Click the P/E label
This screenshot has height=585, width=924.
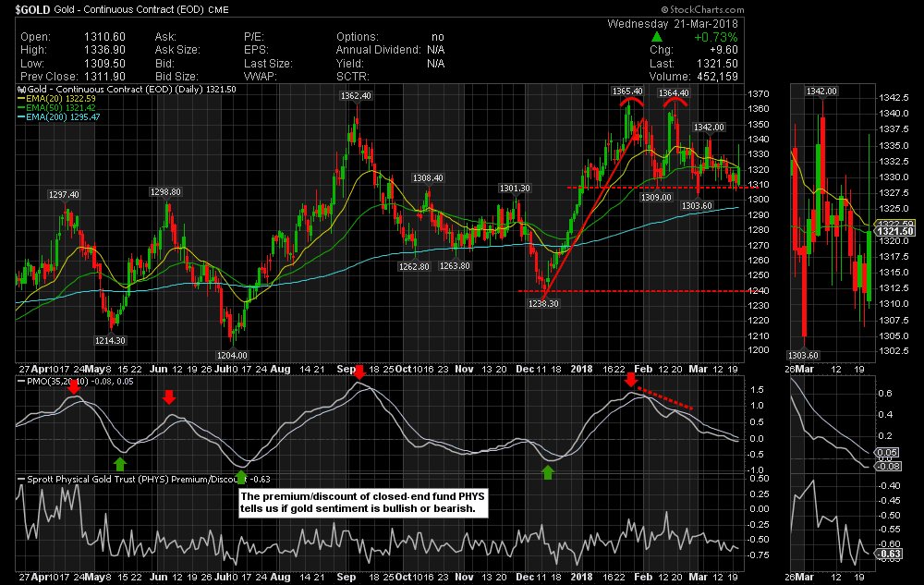pos(254,37)
